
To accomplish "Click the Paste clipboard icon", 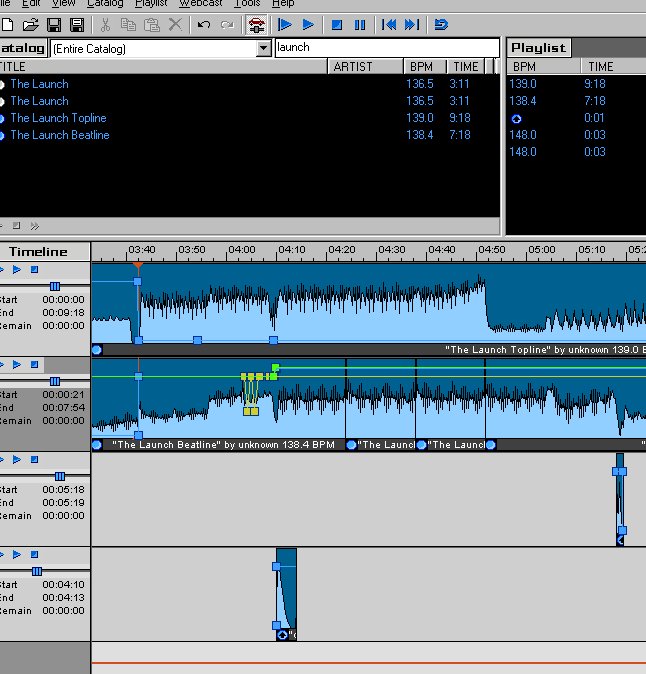I will pyautogui.click(x=151, y=25).
